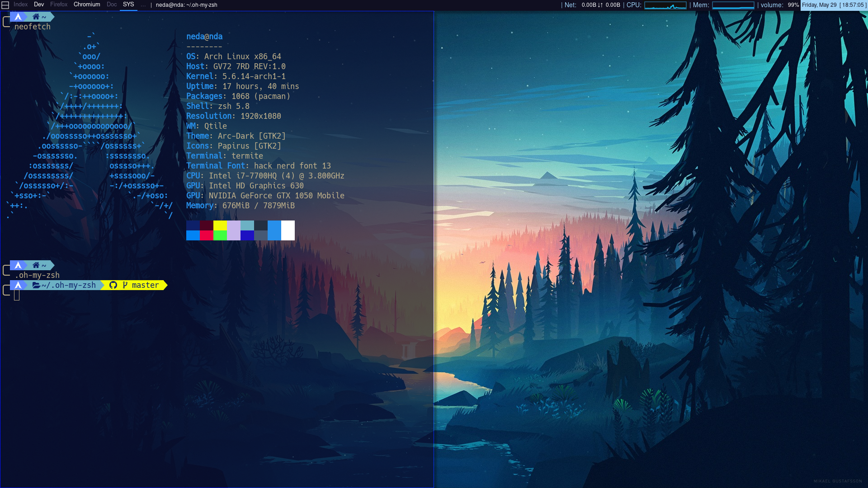The height and width of the screenshot is (488, 868).
Task: Go to the Doc workspace
Action: pos(112,5)
